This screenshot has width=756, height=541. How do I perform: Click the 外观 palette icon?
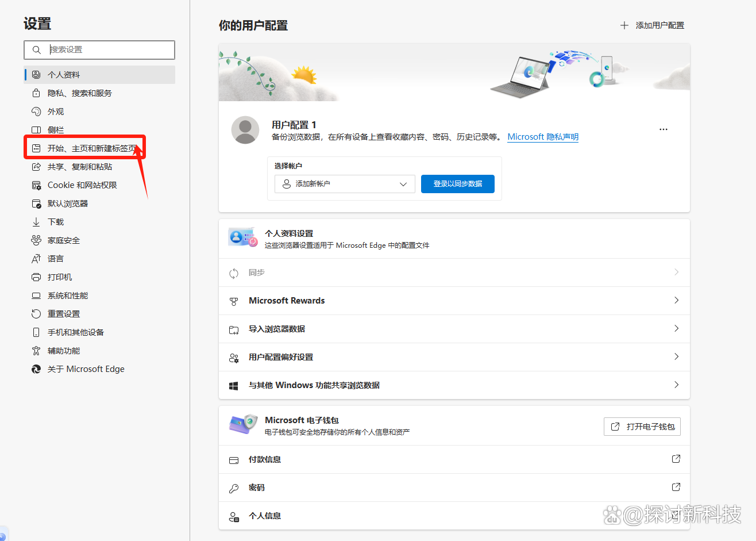coord(36,112)
